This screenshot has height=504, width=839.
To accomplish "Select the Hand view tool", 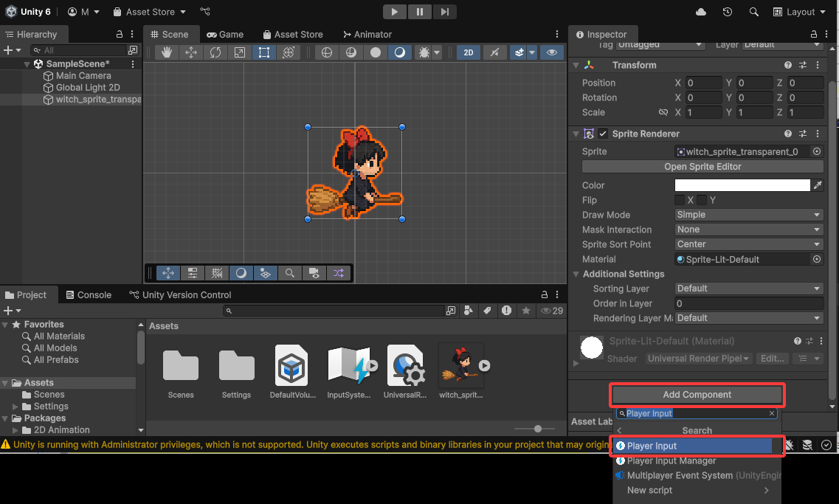I will (x=167, y=52).
